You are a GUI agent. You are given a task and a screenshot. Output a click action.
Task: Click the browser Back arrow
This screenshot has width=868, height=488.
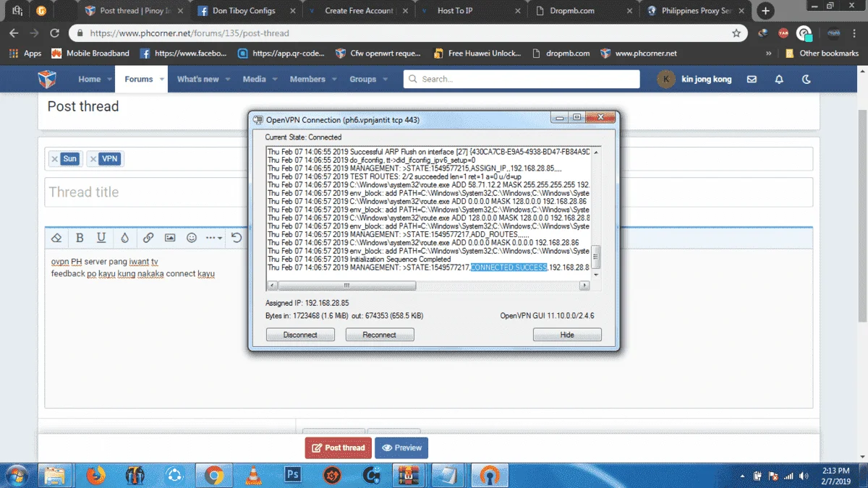click(14, 33)
